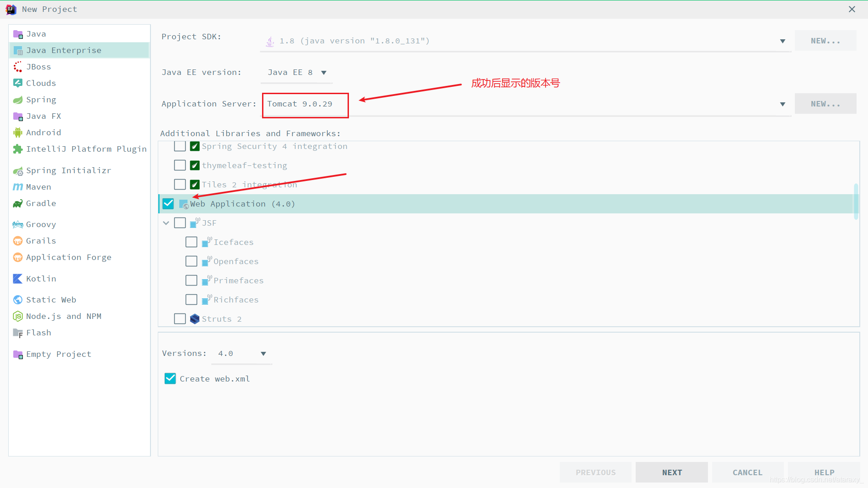The width and height of the screenshot is (868, 488).
Task: Click the IntelliJ Platform Plugin puzzle icon
Action: coord(18,149)
